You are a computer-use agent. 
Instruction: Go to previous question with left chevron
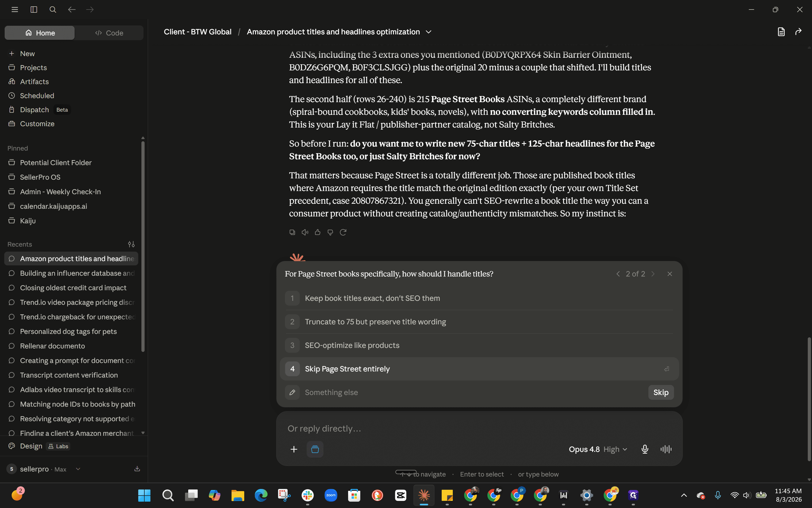pyautogui.click(x=618, y=274)
